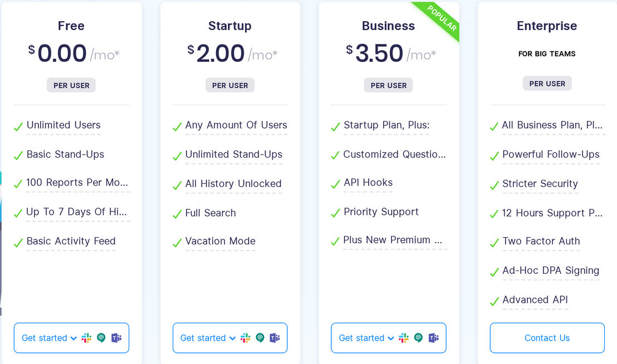Expand Get started dropdown for Business plan

click(366, 338)
